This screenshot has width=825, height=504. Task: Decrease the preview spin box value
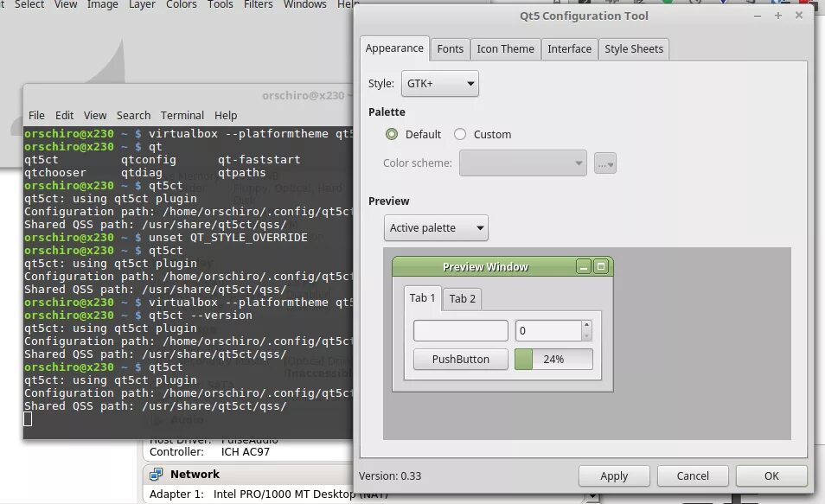click(586, 336)
